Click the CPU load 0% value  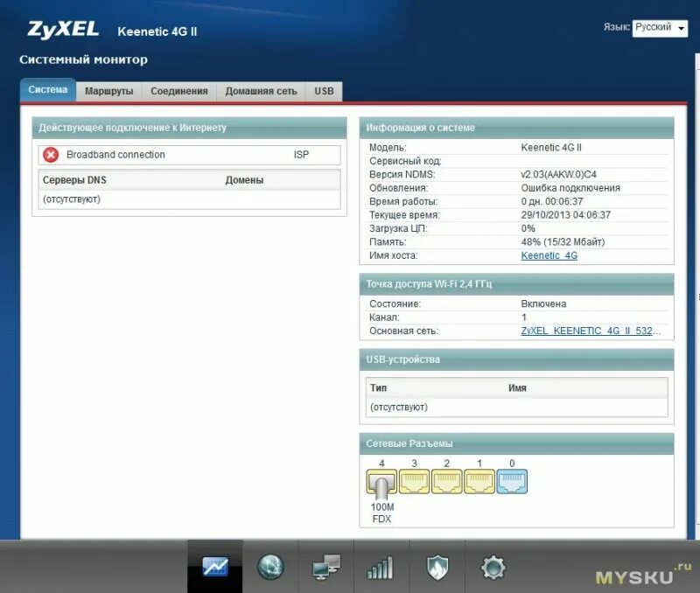pos(528,228)
